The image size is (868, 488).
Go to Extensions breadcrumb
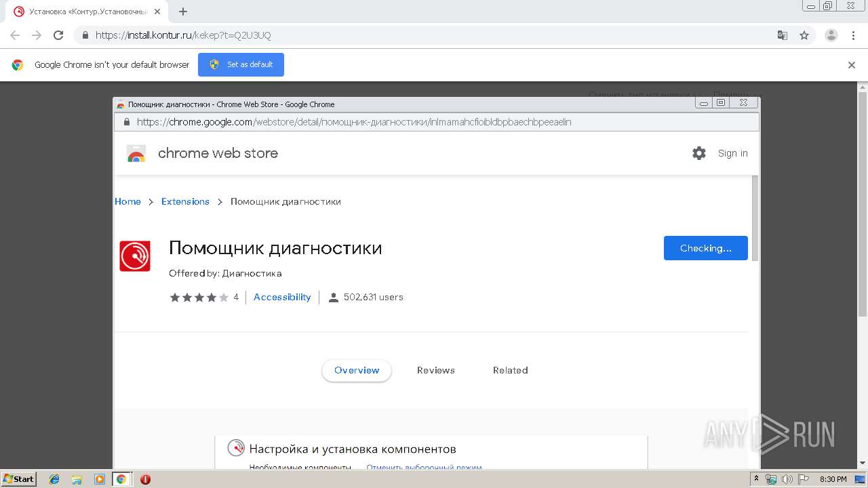(185, 201)
